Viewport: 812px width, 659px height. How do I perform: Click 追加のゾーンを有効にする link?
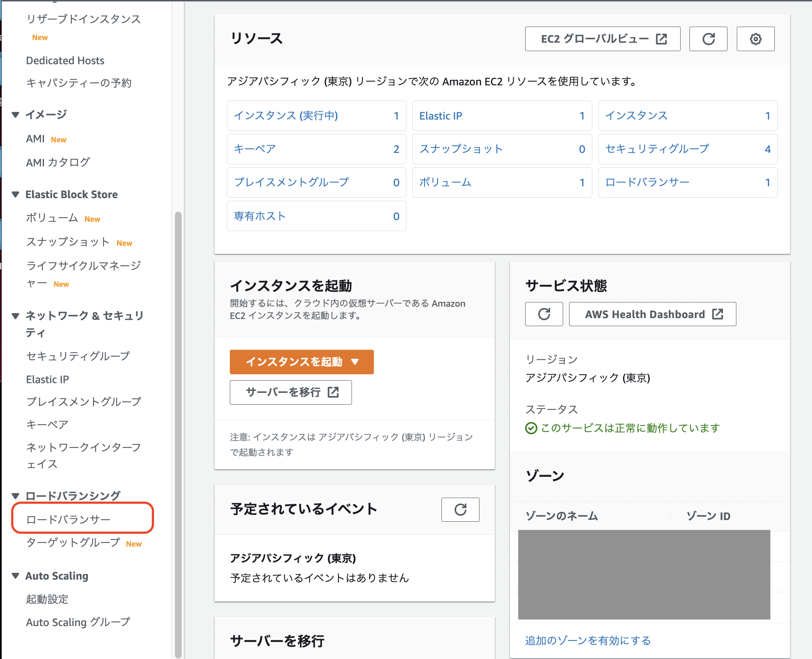(587, 640)
